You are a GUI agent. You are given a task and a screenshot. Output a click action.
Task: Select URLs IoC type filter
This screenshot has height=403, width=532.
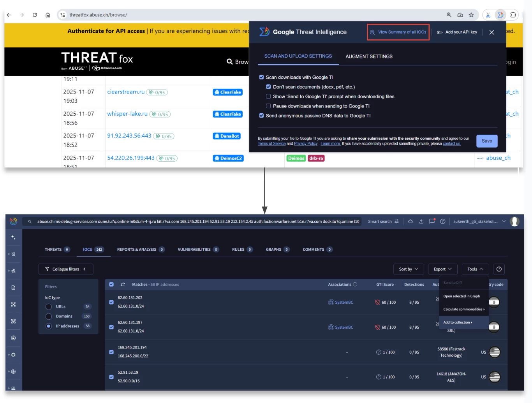point(49,307)
